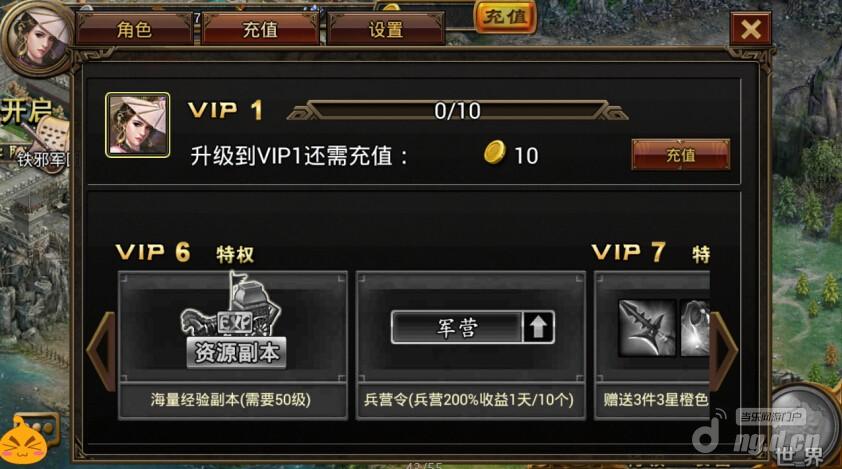The height and width of the screenshot is (469, 842).
Task: Close the VIP panel with X
Action: point(750,29)
